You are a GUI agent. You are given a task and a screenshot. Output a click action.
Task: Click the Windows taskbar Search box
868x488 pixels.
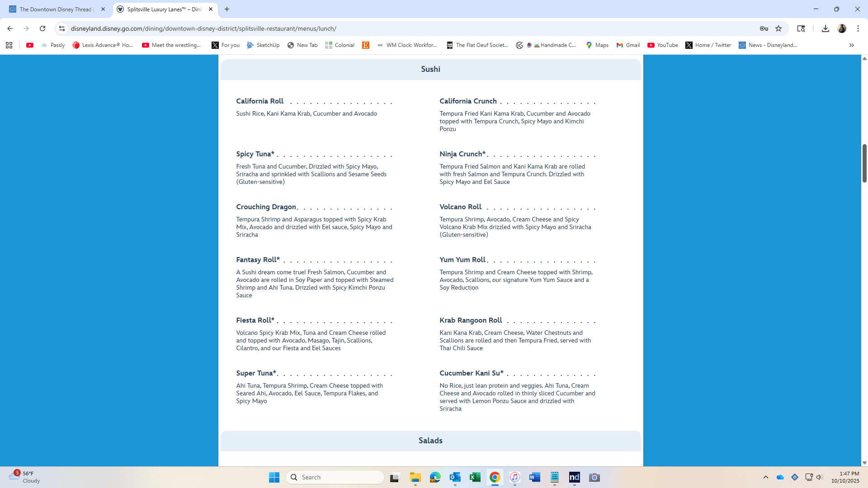tap(335, 477)
